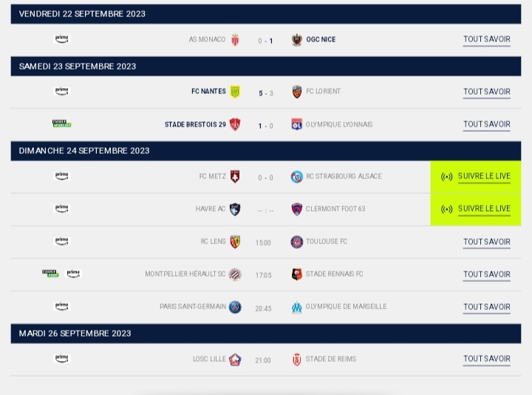Select the 15:00 RC Lens kickoff time
This screenshot has height=395, width=532.
(x=263, y=243)
